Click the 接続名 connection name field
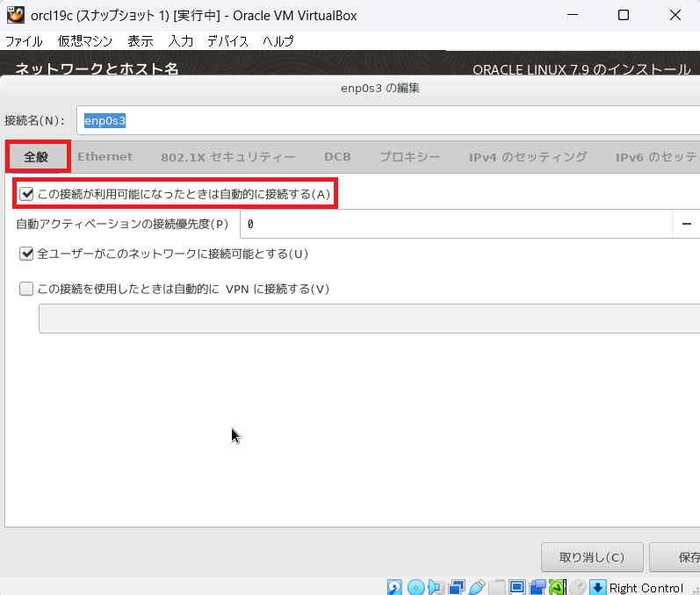700x595 pixels. tap(386, 120)
